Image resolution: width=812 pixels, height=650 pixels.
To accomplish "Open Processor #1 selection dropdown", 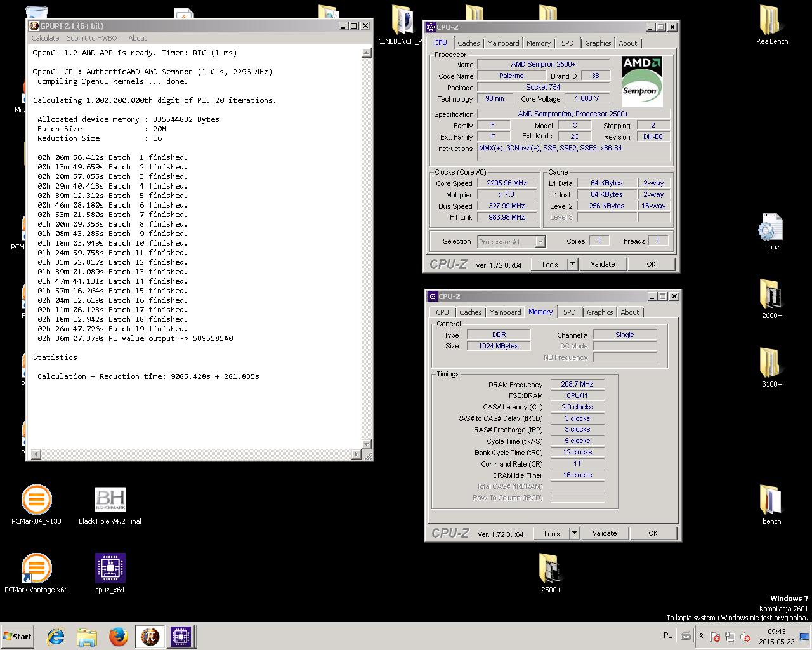I will [511, 242].
